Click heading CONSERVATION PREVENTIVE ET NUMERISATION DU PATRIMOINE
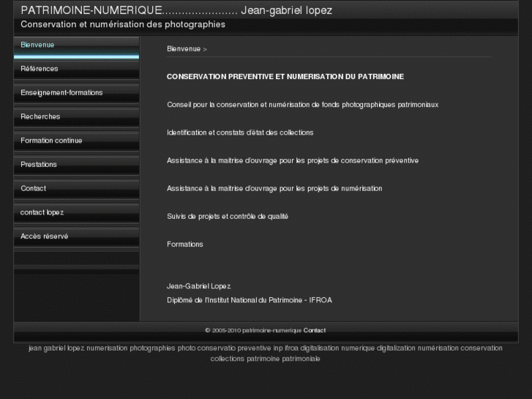Screen dimensions: 532x399 pyautogui.click(x=285, y=77)
